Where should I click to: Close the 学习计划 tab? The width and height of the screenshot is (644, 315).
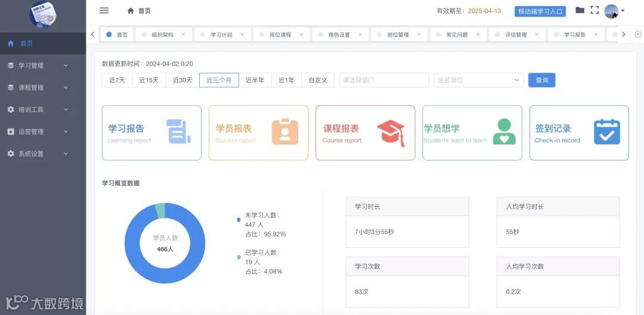point(242,35)
